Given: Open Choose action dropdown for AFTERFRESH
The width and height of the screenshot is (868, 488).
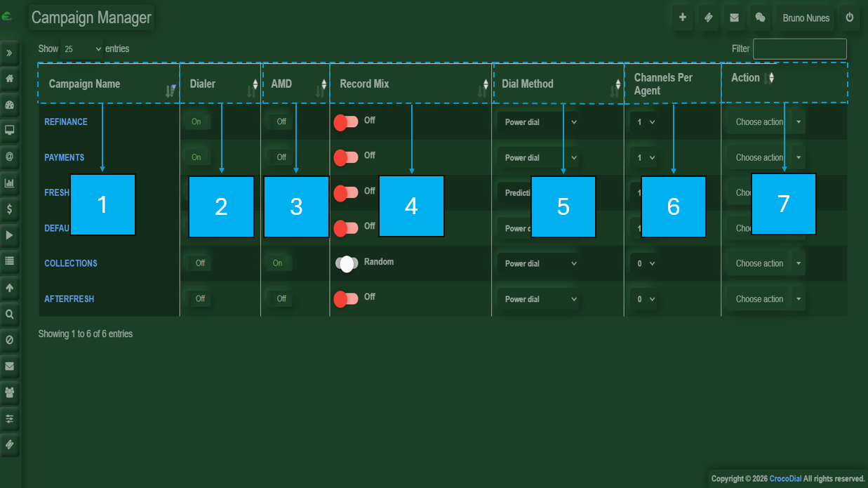Looking at the screenshot, I should pyautogui.click(x=765, y=299).
